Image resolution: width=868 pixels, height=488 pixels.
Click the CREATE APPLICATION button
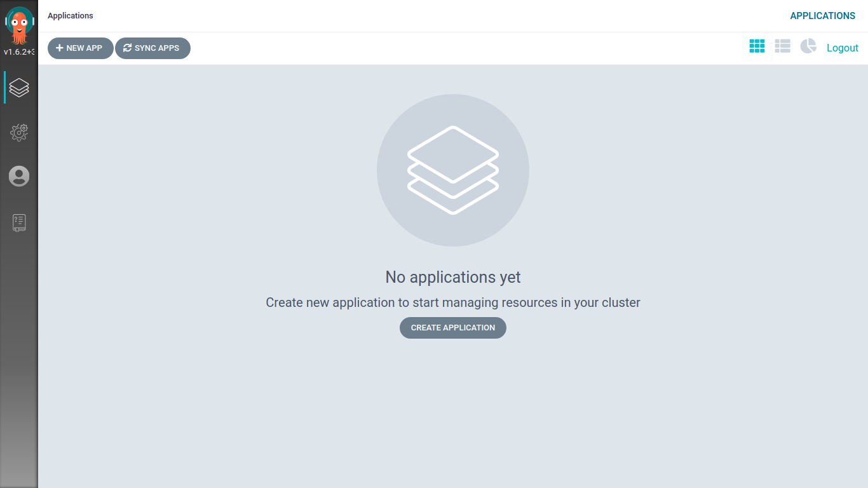(453, 328)
